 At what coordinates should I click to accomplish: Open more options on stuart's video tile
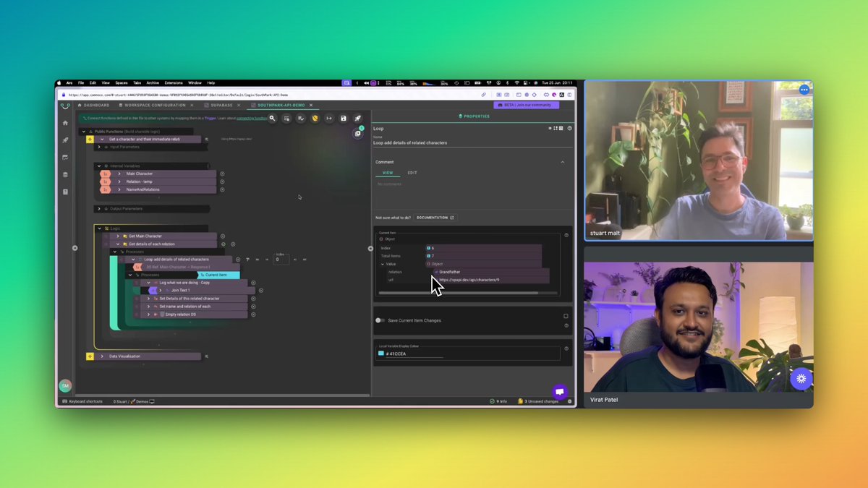tap(804, 90)
